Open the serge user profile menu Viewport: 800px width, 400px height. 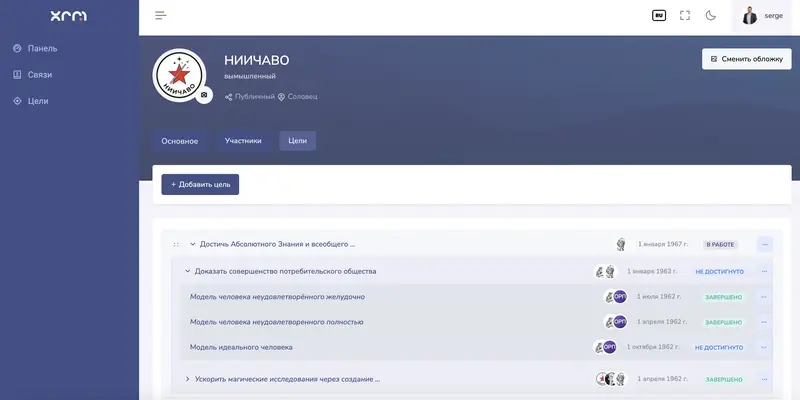pos(762,16)
